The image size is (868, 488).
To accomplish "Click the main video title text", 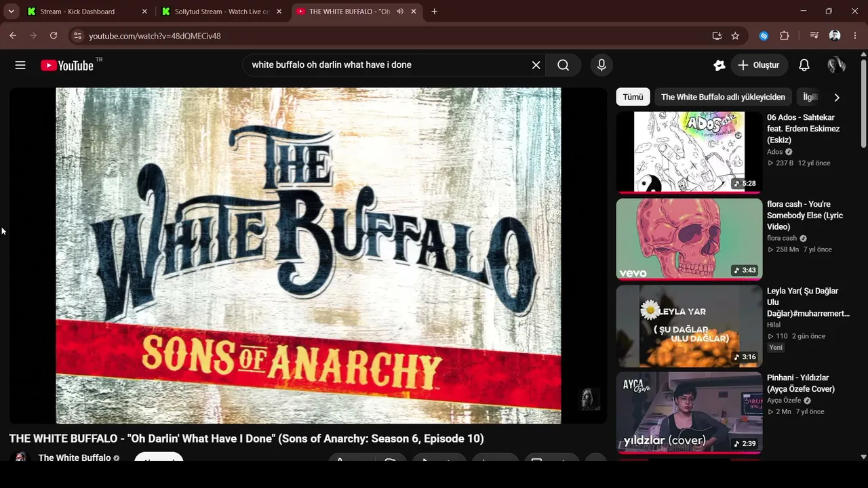I will (246, 439).
